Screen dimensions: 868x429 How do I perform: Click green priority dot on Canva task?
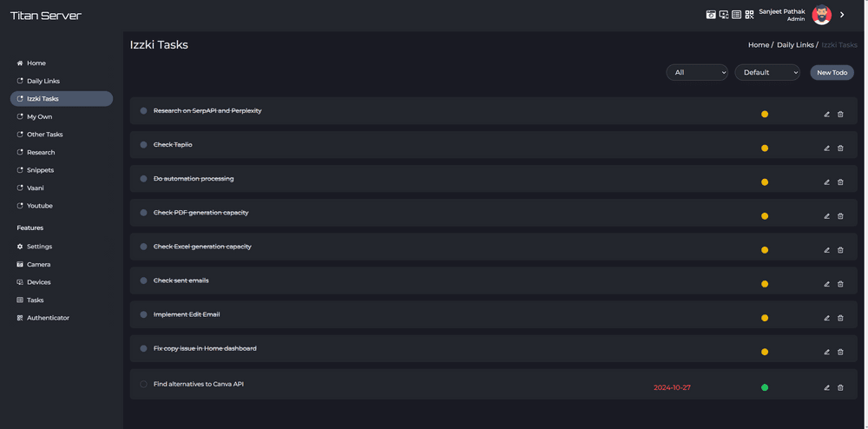point(765,387)
